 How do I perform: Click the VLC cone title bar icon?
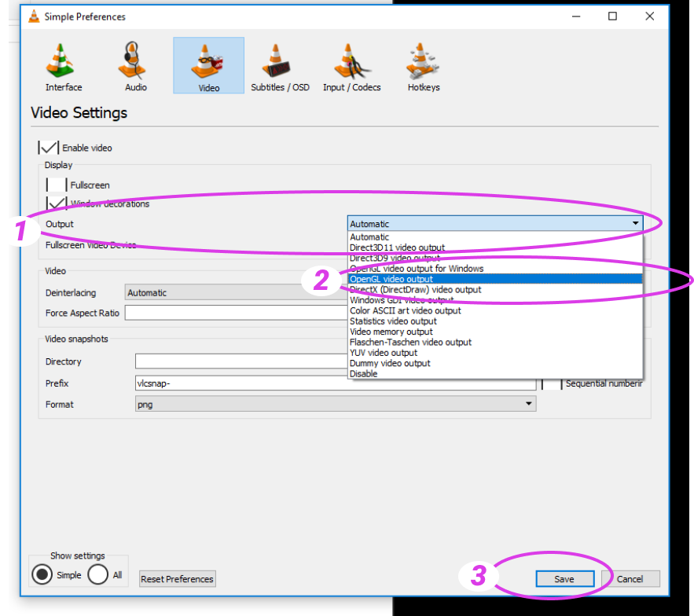(32, 16)
